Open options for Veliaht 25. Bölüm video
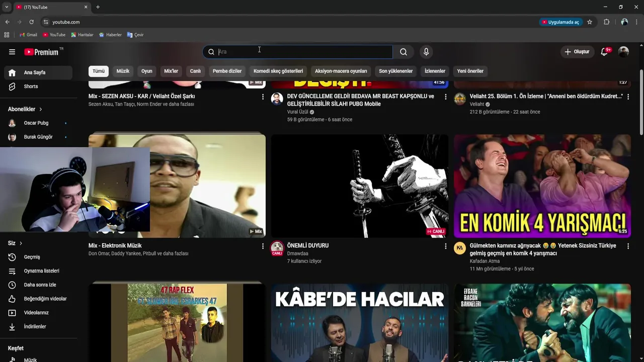 [x=628, y=97]
